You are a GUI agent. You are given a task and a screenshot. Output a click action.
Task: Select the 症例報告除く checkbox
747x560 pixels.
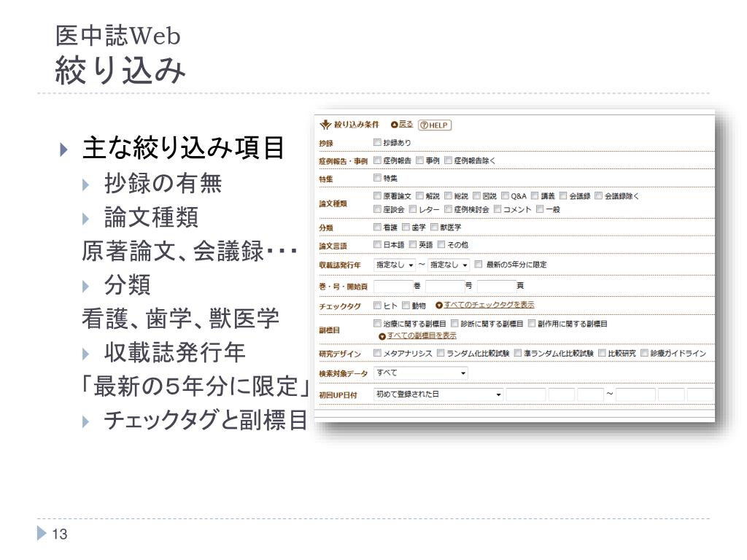(x=449, y=160)
